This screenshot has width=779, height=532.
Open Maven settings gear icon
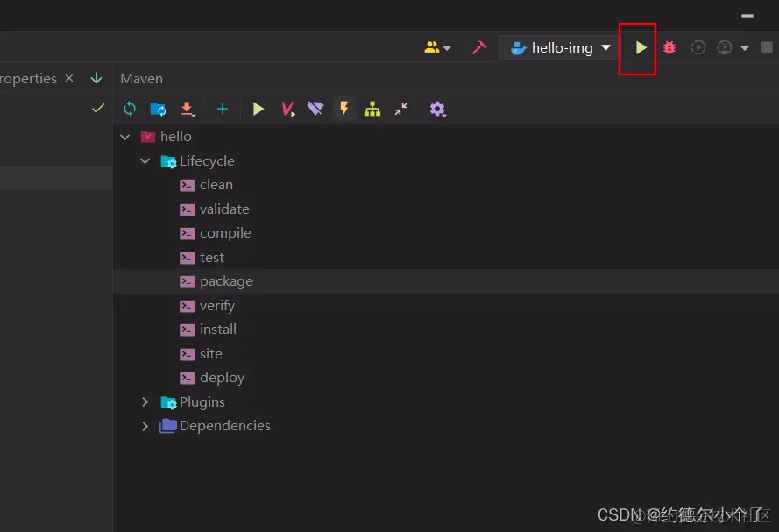(x=437, y=109)
